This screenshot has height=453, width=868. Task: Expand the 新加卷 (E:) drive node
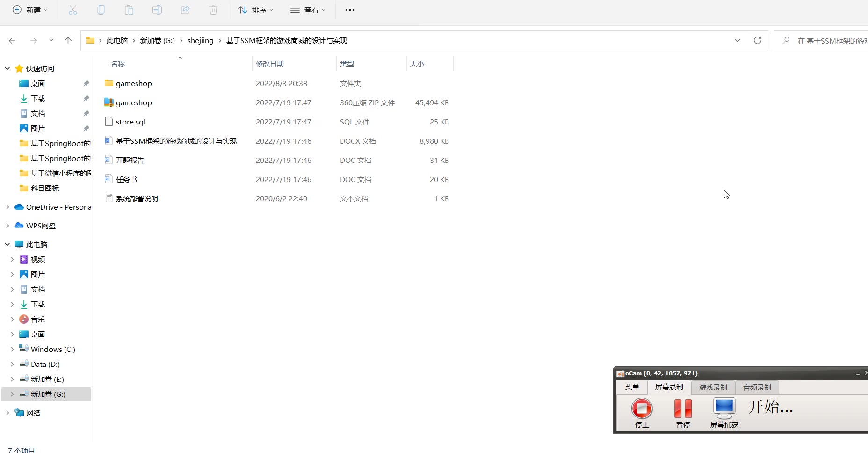[x=12, y=379]
